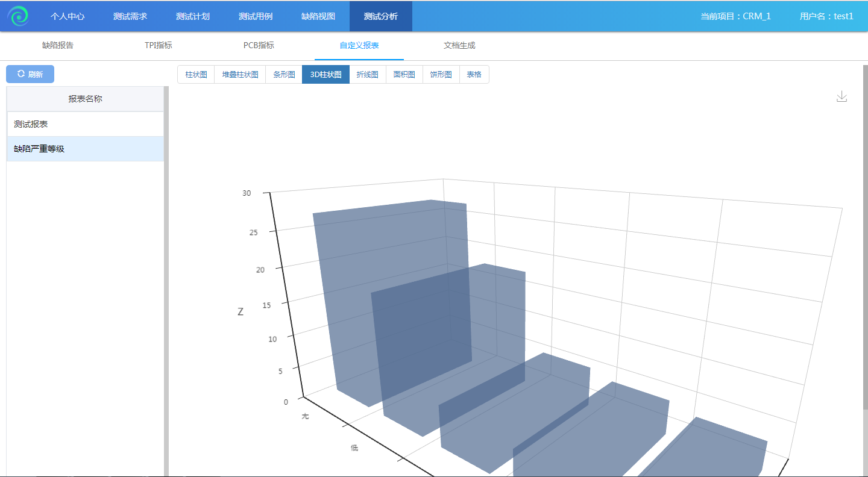Screen dimensions: 868x477
Task: Open the 个人中心 menu
Action: pyautogui.click(x=68, y=16)
